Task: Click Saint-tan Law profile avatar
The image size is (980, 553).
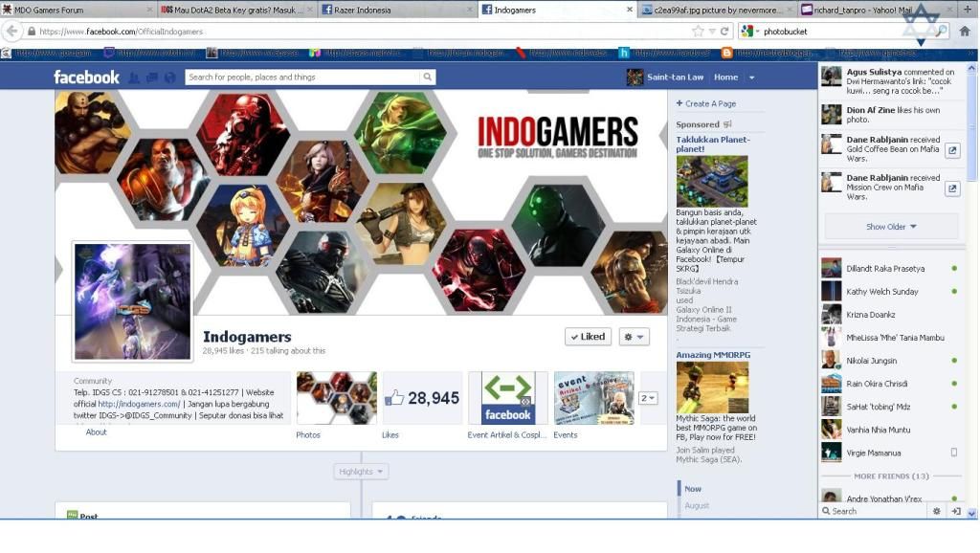Action: [635, 77]
